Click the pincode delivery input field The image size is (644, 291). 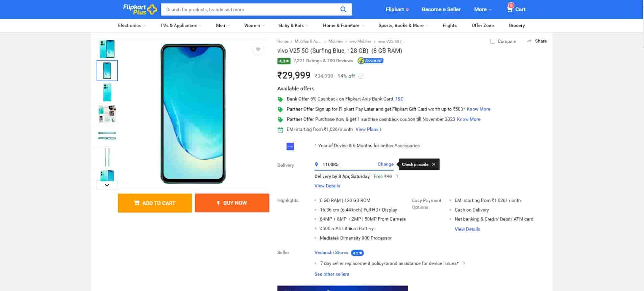coord(348,164)
